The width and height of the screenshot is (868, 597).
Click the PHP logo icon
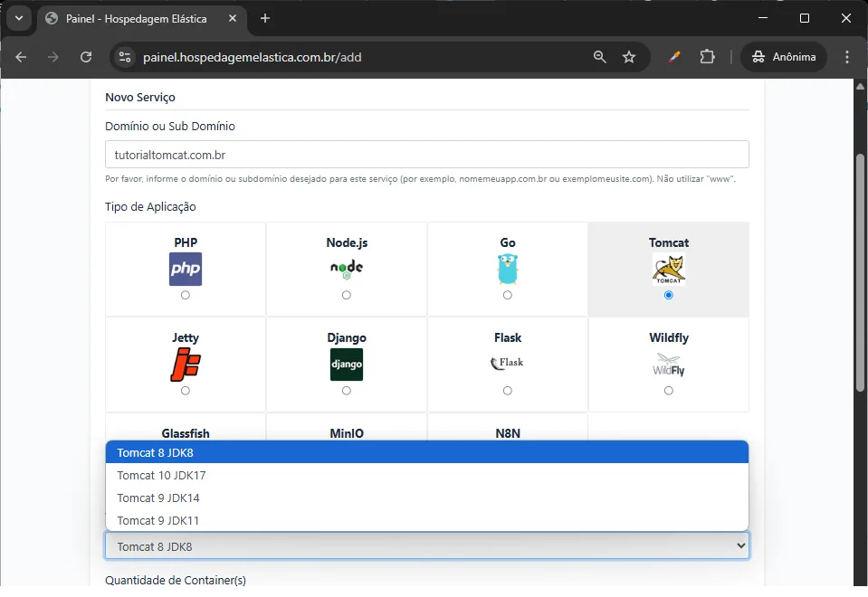coord(186,269)
